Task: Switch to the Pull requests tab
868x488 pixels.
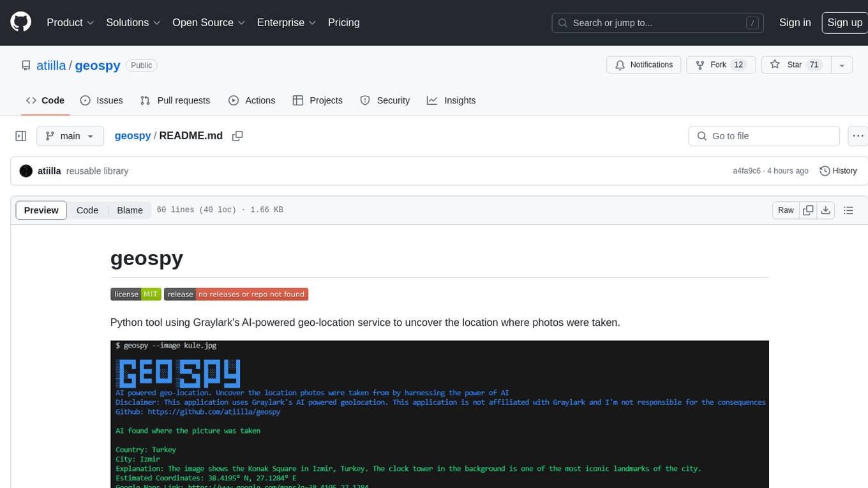Action: [175, 100]
